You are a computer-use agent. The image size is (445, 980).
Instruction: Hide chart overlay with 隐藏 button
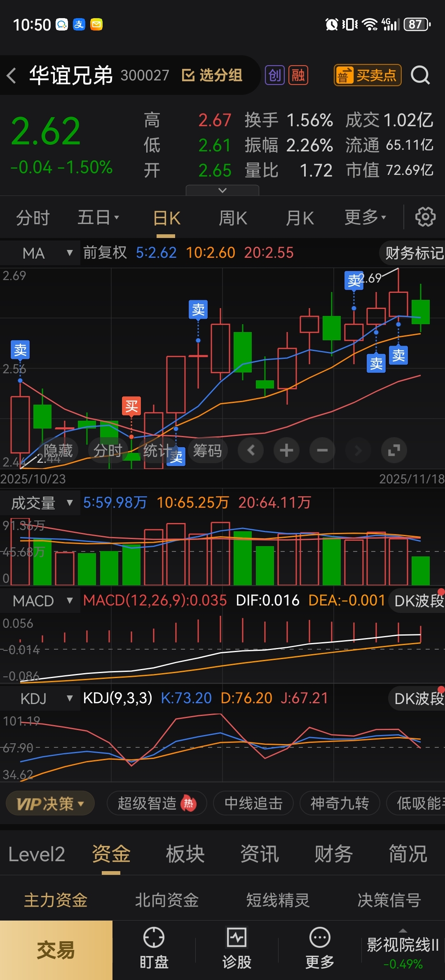59,450
